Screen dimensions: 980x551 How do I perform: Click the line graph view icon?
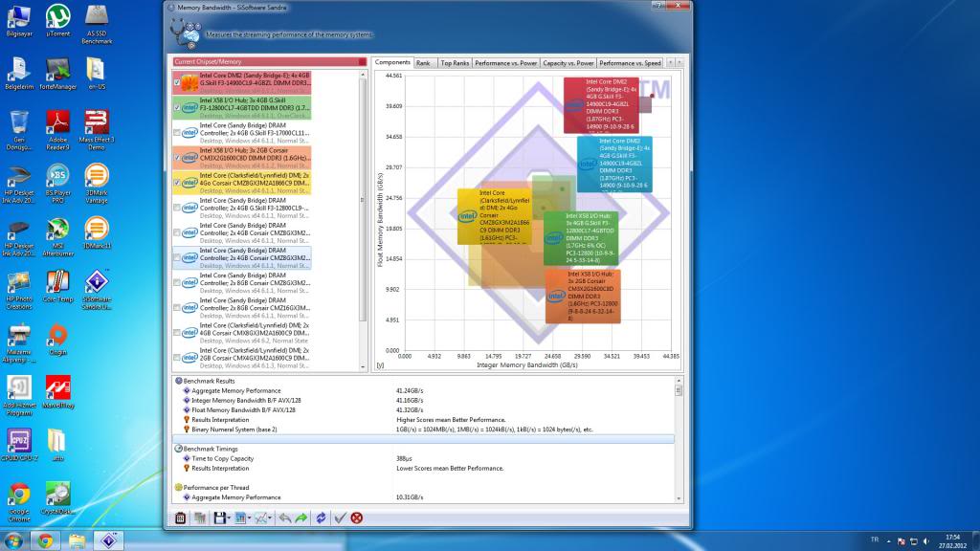(260, 518)
